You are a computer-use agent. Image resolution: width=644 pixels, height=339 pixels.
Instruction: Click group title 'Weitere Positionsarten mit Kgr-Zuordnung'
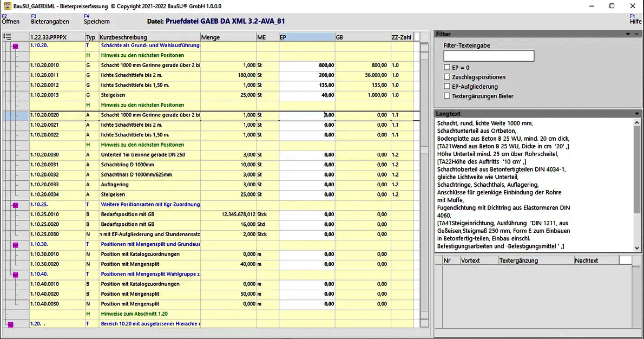(x=150, y=205)
